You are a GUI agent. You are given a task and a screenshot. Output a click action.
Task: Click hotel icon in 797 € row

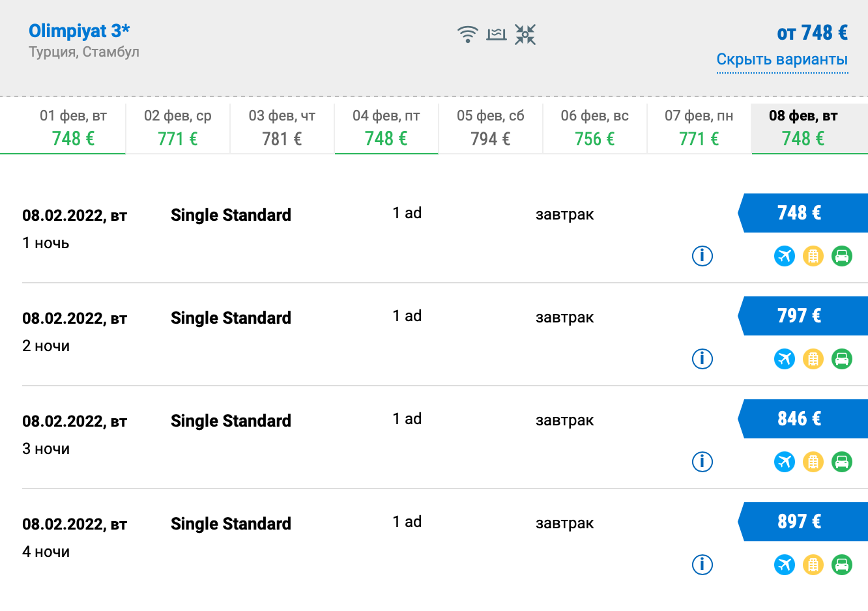point(813,359)
